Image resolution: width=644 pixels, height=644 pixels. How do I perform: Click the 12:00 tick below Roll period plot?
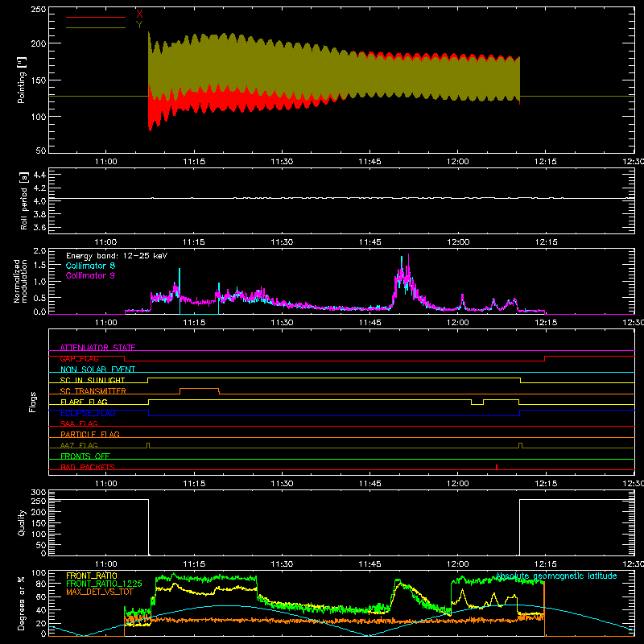[458, 242]
